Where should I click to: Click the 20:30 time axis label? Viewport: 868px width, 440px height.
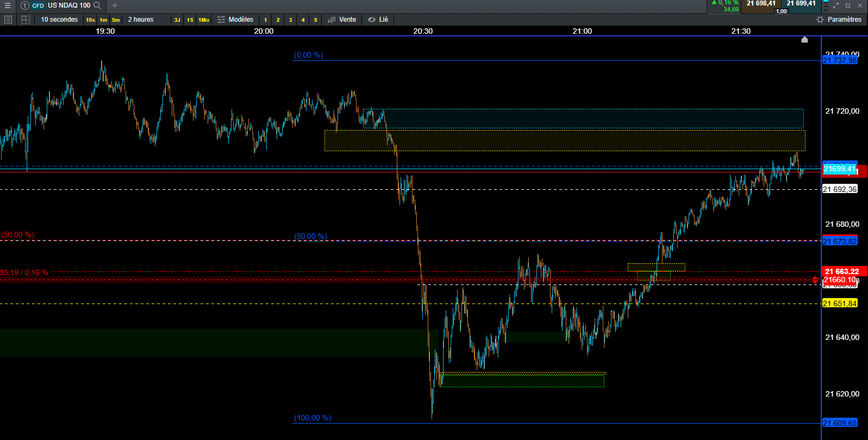[423, 31]
